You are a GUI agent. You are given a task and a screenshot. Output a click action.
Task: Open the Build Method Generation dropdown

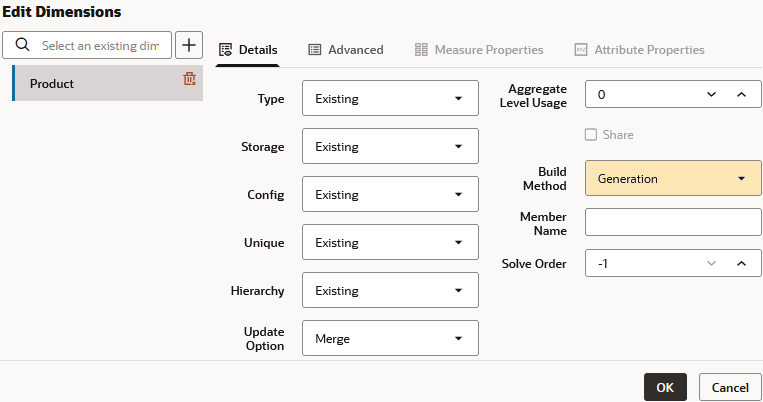tap(672, 179)
